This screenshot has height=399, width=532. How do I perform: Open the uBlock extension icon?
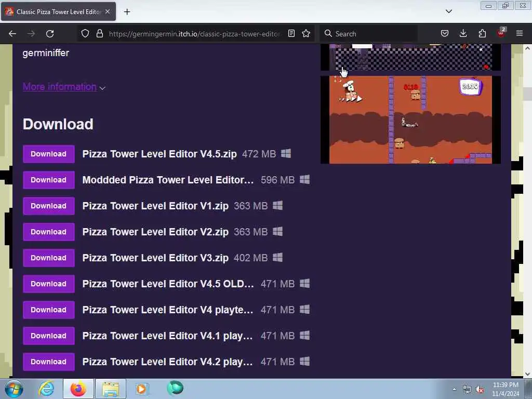(x=501, y=33)
